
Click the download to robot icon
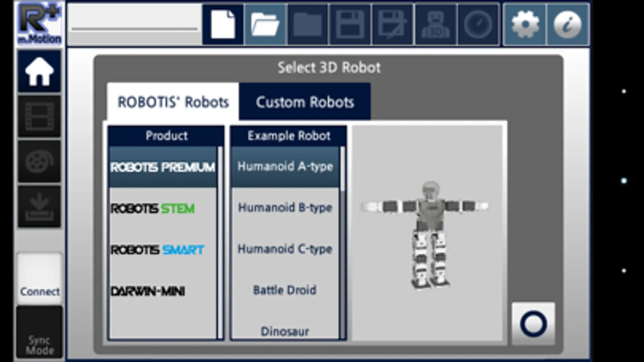[39, 207]
